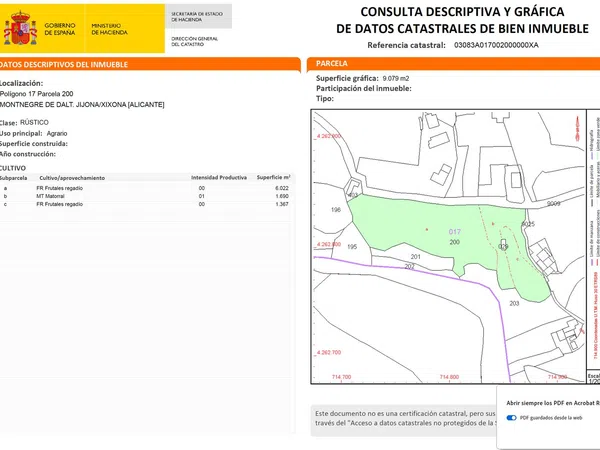Click the surface value 1.367

click(282, 204)
